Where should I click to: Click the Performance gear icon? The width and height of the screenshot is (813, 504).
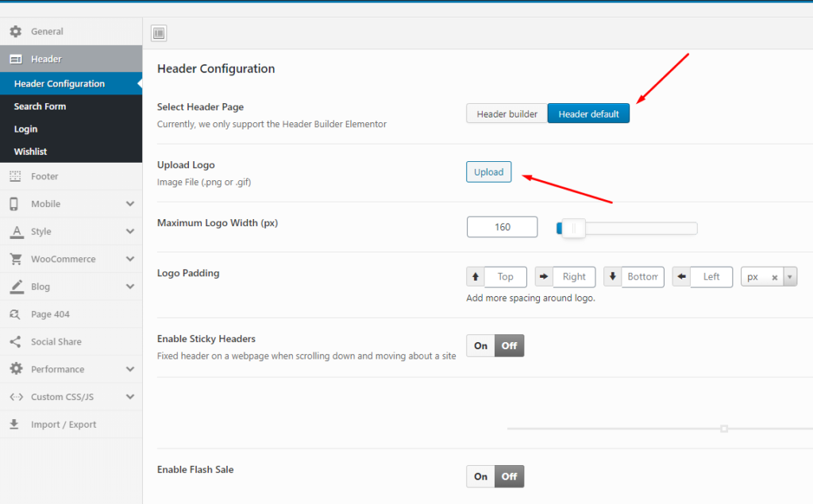(16, 368)
